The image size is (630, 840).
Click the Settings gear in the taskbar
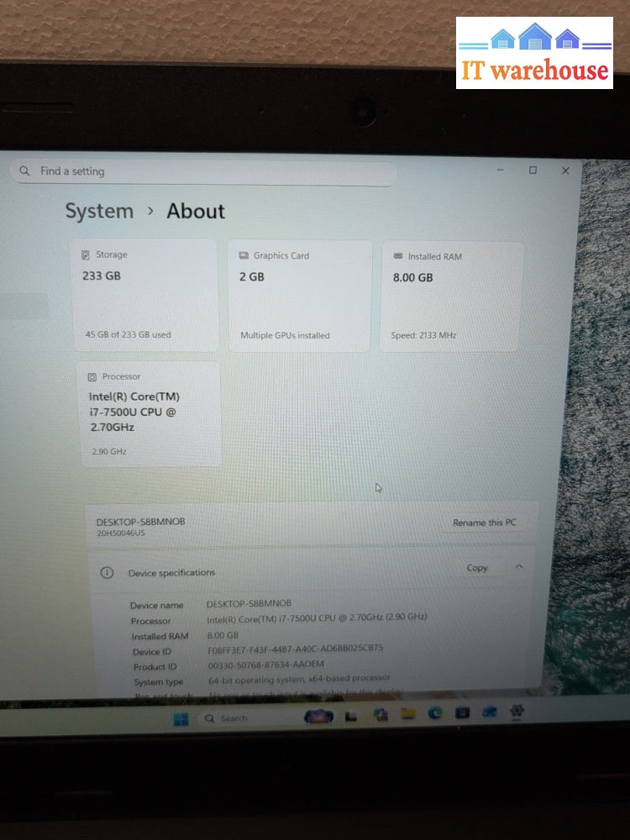(x=517, y=711)
